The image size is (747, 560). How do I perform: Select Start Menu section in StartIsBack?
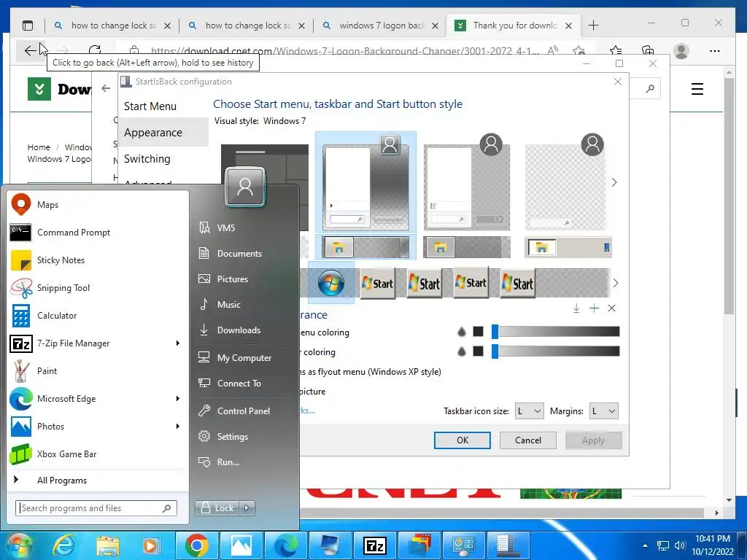150,106
